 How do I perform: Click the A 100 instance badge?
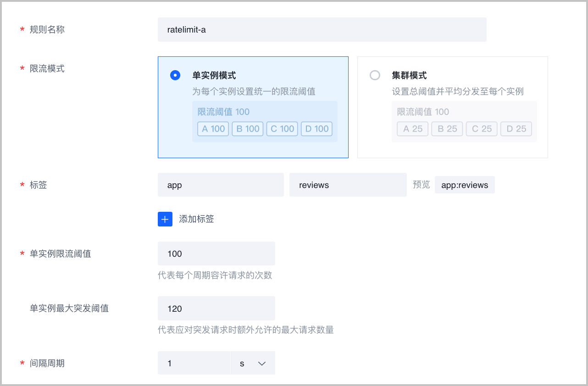coord(213,129)
